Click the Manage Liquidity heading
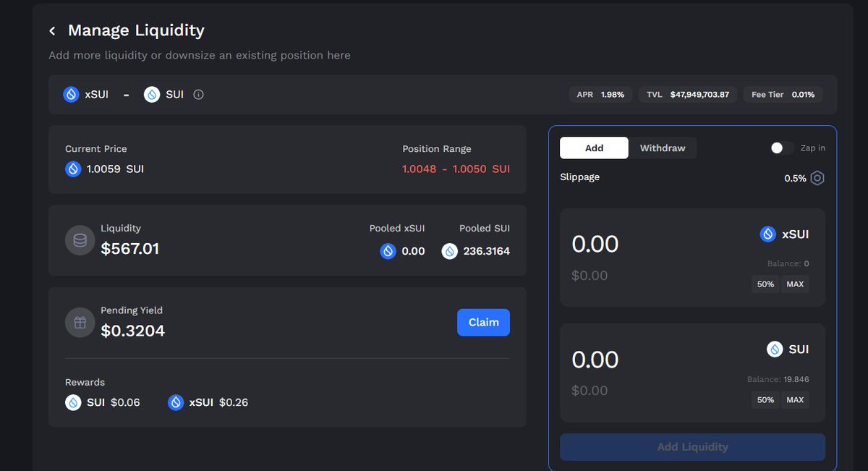The image size is (868, 471). [136, 30]
